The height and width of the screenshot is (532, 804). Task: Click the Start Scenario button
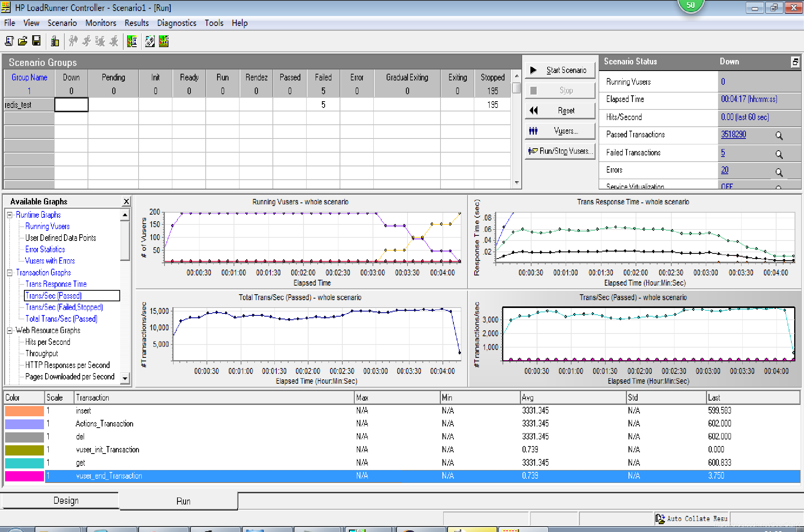560,70
